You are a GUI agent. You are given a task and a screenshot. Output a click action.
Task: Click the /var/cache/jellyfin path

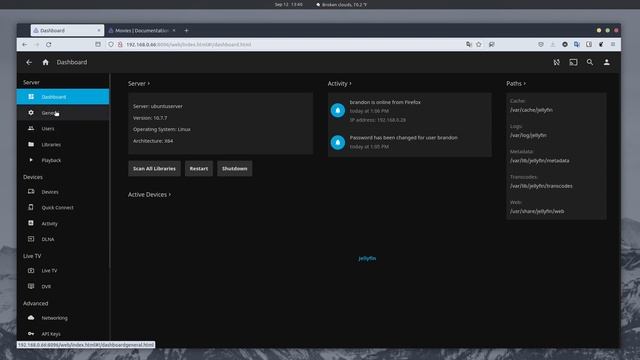coord(531,110)
